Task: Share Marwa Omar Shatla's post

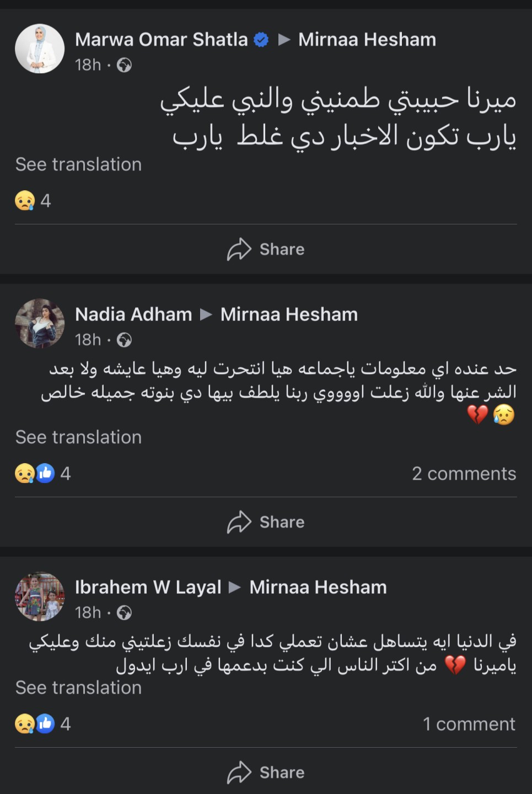Action: click(x=266, y=249)
